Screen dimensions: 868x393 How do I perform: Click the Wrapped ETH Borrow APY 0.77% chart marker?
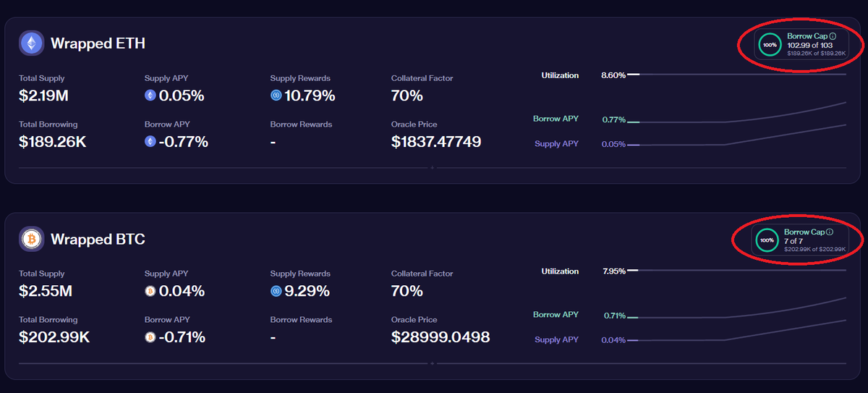pyautogui.click(x=634, y=122)
